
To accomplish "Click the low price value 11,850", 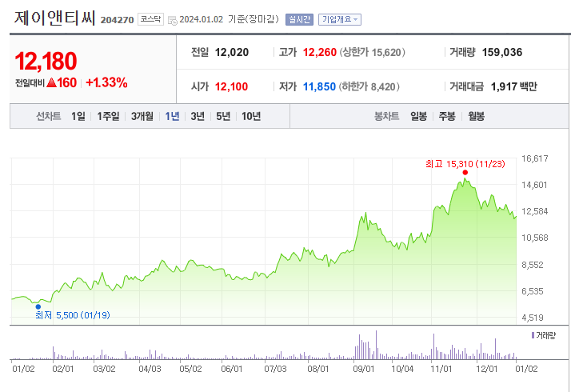I will 319,86.
